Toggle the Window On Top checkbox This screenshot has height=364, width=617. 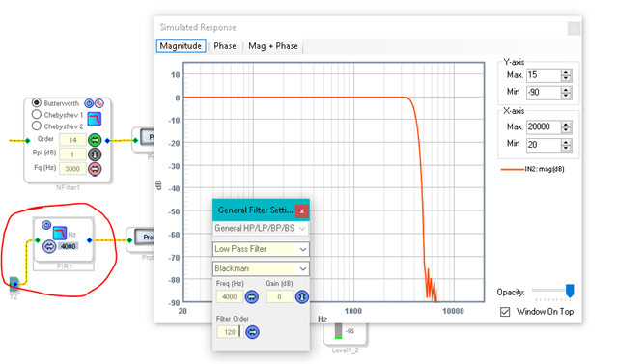[505, 312]
